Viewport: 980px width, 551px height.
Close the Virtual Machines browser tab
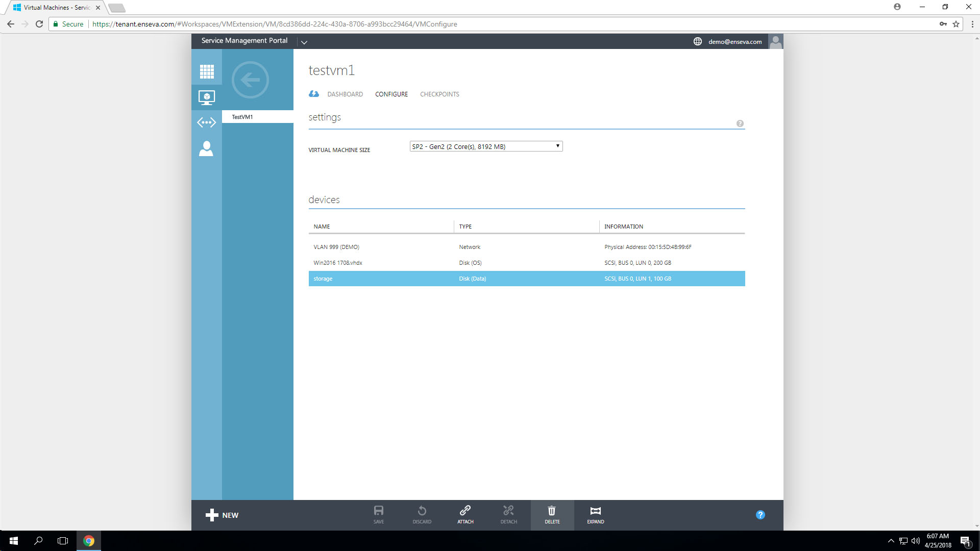(98, 8)
